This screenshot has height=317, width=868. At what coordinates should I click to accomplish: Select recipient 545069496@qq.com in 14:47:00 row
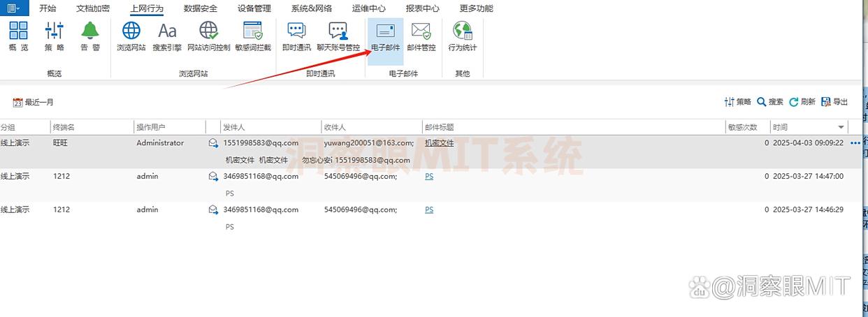361,177
